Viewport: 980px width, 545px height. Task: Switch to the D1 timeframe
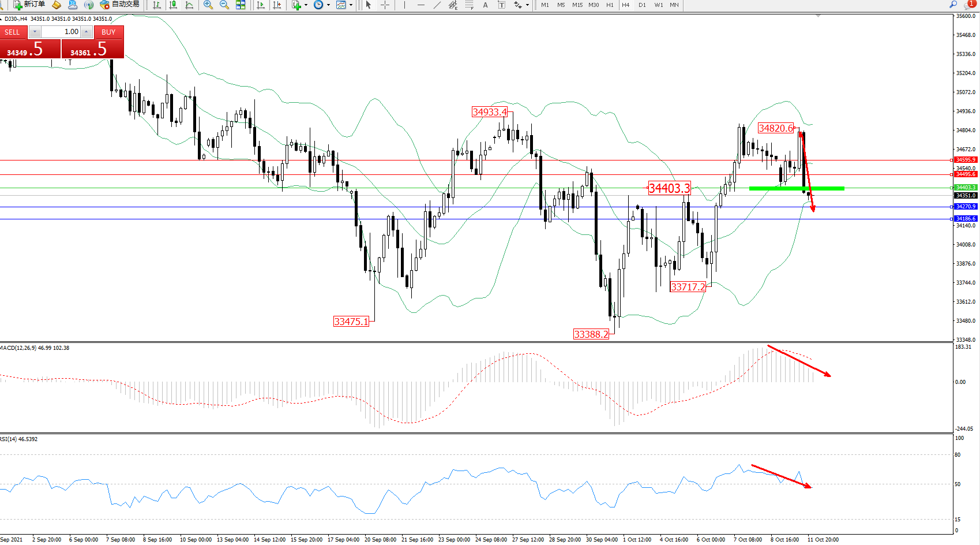[x=642, y=5]
